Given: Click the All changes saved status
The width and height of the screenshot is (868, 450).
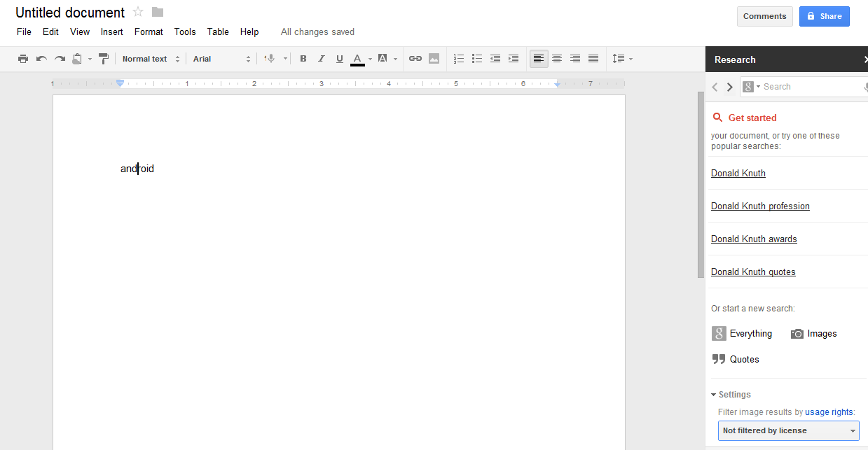Looking at the screenshot, I should 317,31.
